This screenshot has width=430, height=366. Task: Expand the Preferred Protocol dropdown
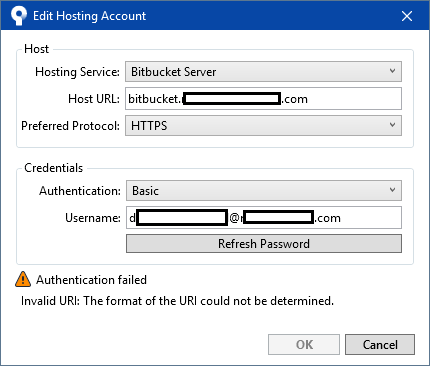(x=263, y=126)
